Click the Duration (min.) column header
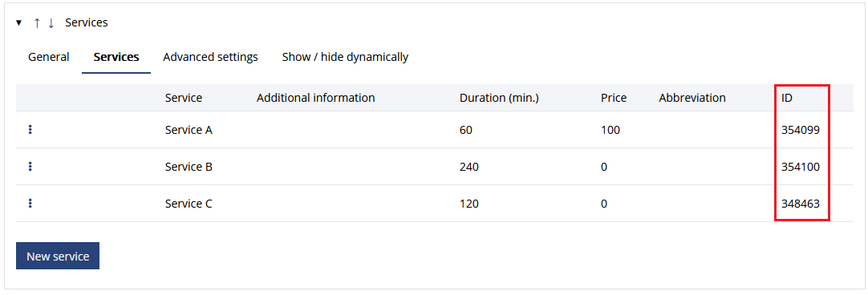Screen dimensions: 868x295 click(x=499, y=98)
